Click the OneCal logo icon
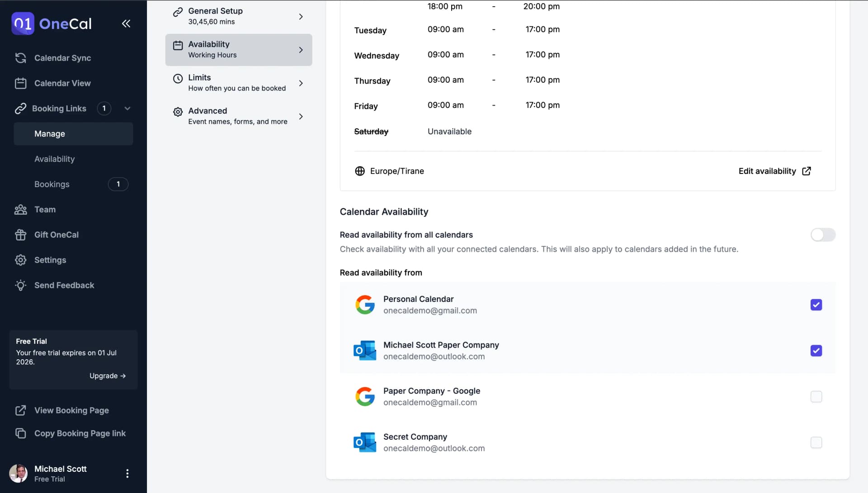 (23, 23)
